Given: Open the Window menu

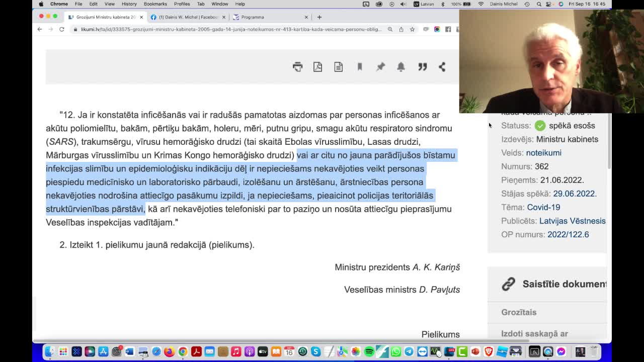Looking at the screenshot, I should (219, 4).
